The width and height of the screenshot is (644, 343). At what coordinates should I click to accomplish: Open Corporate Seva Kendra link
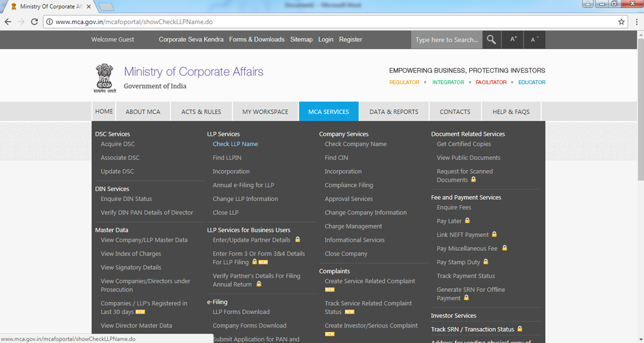pyautogui.click(x=191, y=39)
